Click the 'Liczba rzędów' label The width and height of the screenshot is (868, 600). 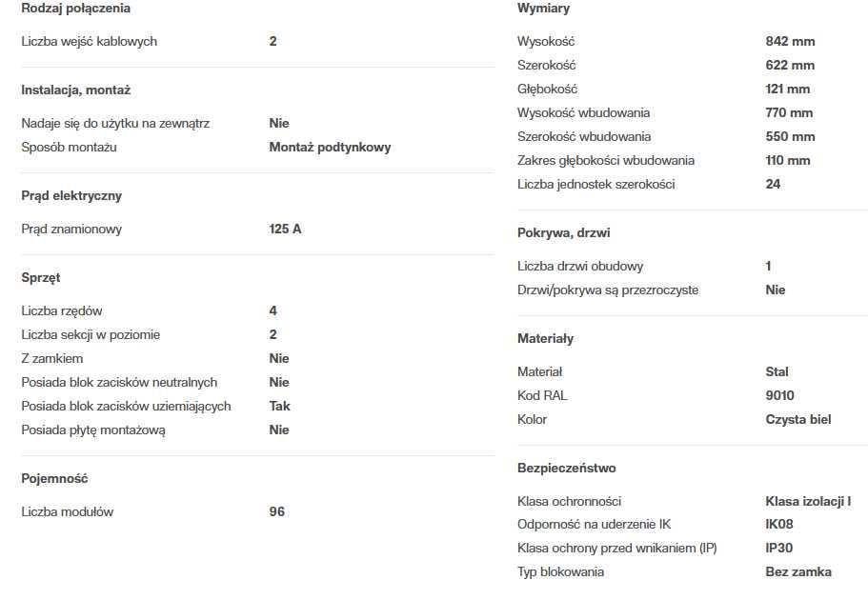click(62, 311)
